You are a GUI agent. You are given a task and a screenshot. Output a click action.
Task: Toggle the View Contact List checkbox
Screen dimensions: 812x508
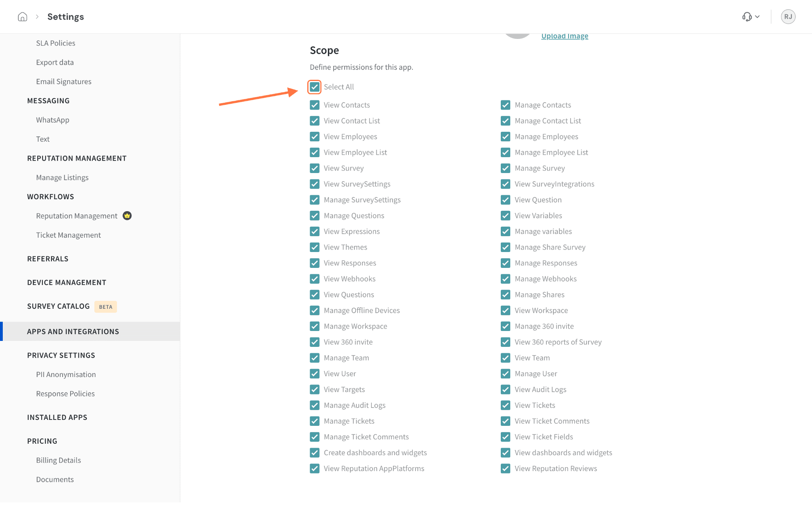point(314,121)
